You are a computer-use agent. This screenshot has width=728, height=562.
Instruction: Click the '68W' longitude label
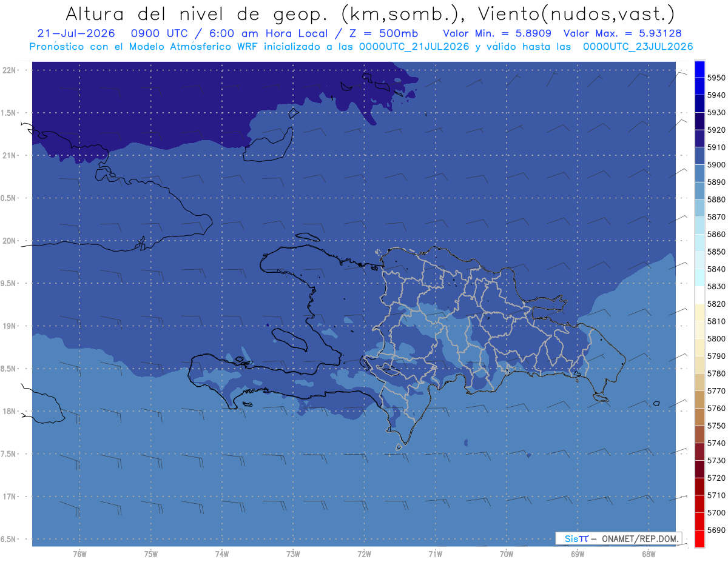pos(649,554)
